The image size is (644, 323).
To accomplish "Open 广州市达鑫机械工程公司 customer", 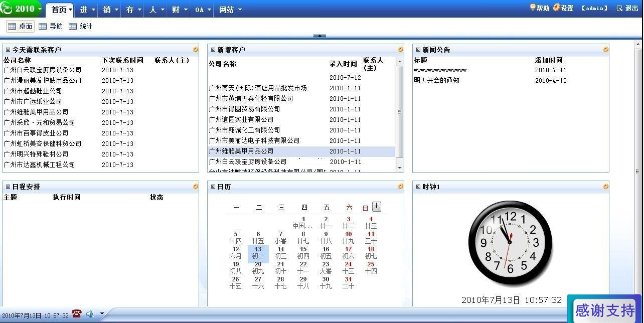I will 39,165.
